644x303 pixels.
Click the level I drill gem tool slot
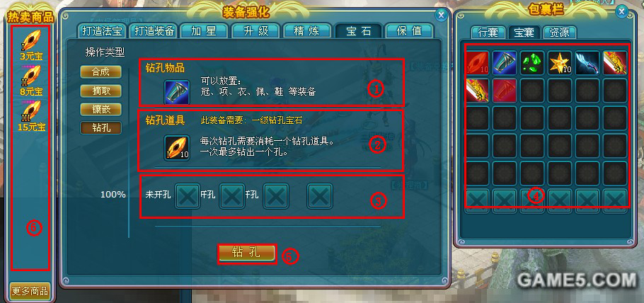point(177,147)
